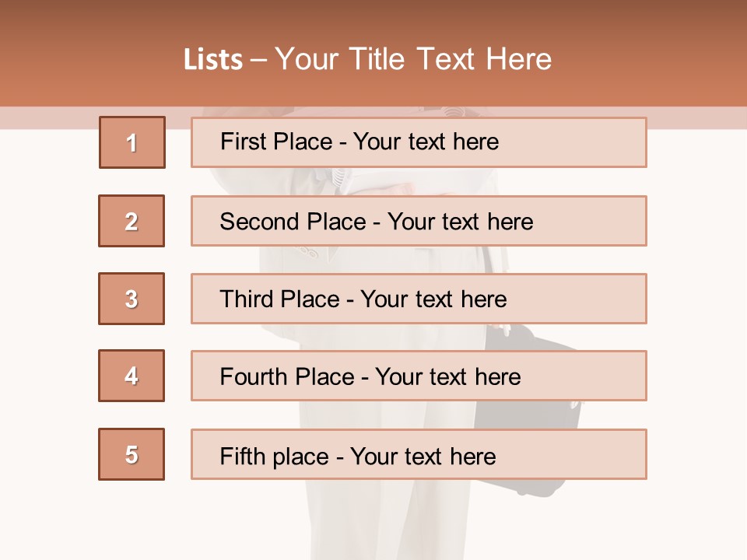The width and height of the screenshot is (747, 560).
Task: Select the First Place text bar
Action: (x=419, y=142)
